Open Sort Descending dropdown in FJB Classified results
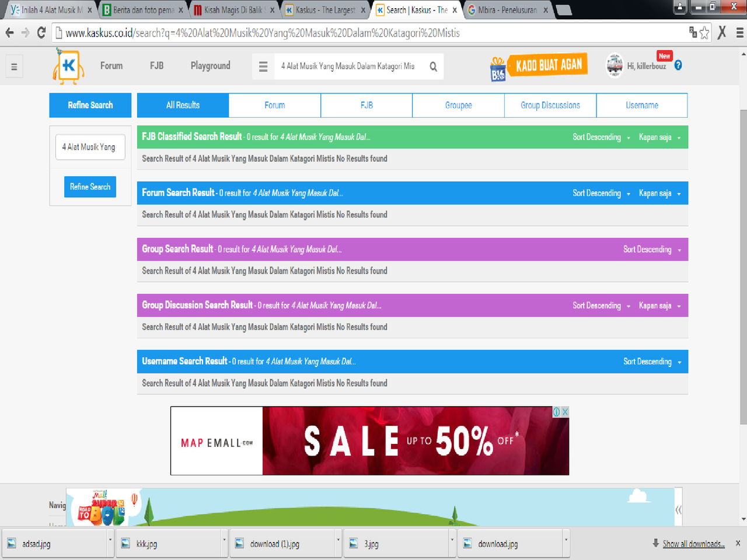This screenshot has width=747, height=560. click(x=601, y=137)
